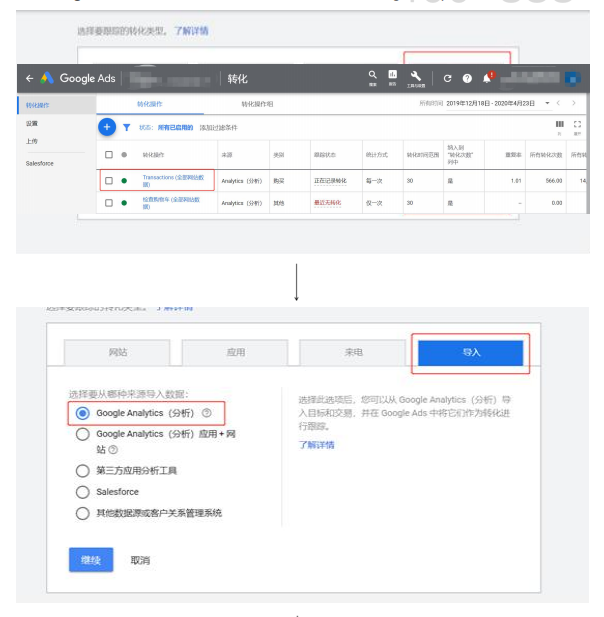Select the 应用 conversion type tab

235,352
